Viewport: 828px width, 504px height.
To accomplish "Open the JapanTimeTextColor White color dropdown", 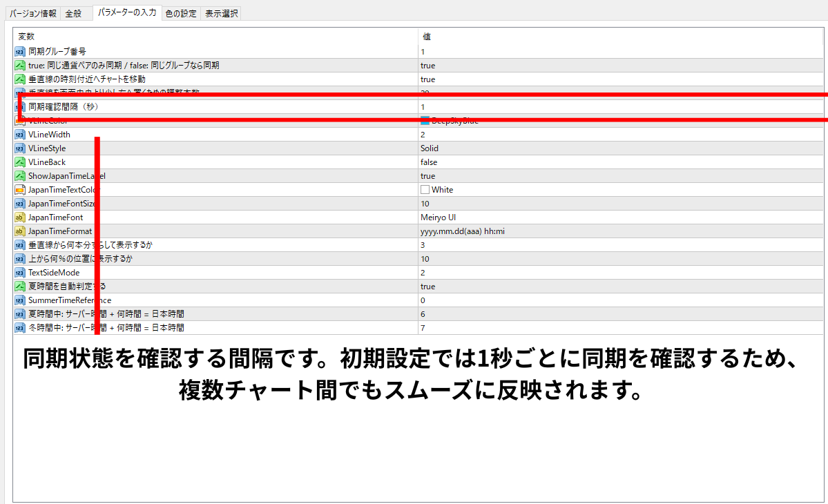I will pos(442,190).
